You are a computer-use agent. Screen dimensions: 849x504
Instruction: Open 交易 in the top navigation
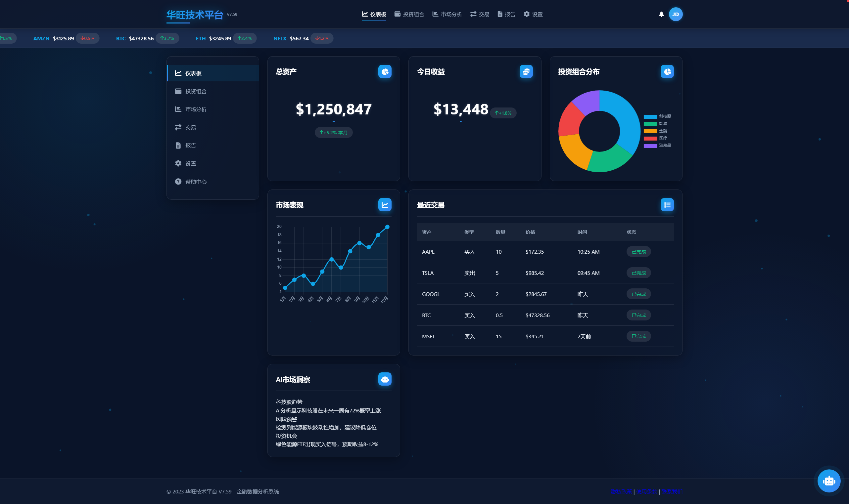(x=480, y=14)
